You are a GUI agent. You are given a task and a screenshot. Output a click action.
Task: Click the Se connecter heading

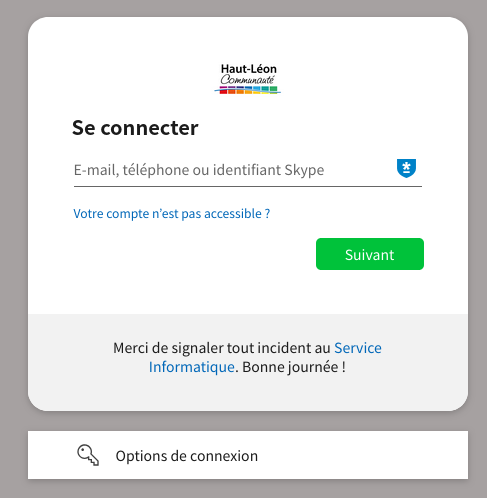point(135,128)
